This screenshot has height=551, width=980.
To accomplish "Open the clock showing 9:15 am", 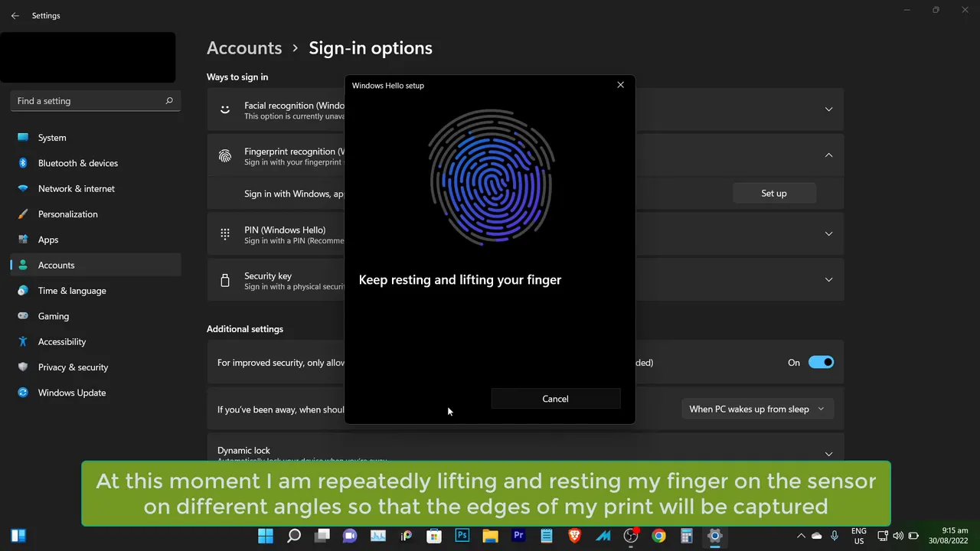I will coord(949,536).
